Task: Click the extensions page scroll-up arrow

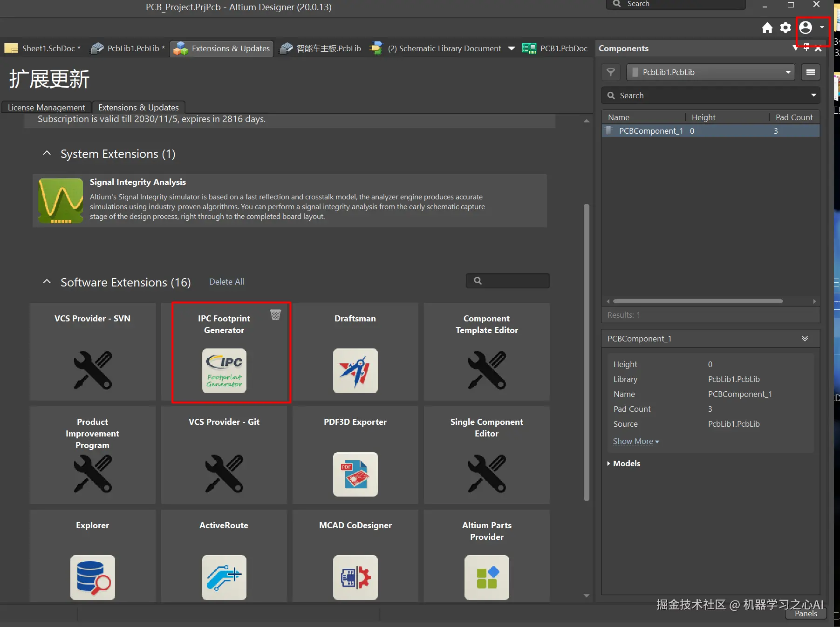Action: (587, 121)
